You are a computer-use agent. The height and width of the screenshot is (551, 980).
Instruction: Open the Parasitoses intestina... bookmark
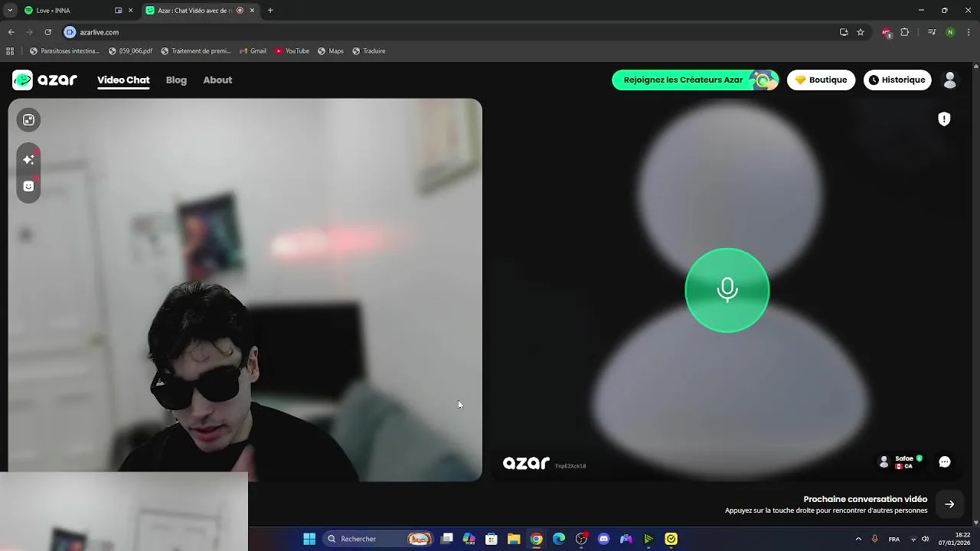coord(64,51)
